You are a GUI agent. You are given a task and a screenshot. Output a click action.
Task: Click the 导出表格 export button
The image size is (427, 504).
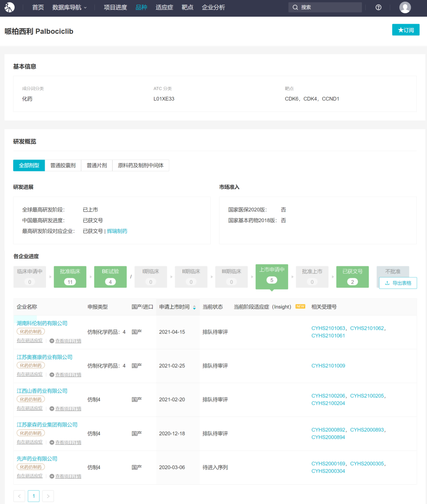[398, 283]
